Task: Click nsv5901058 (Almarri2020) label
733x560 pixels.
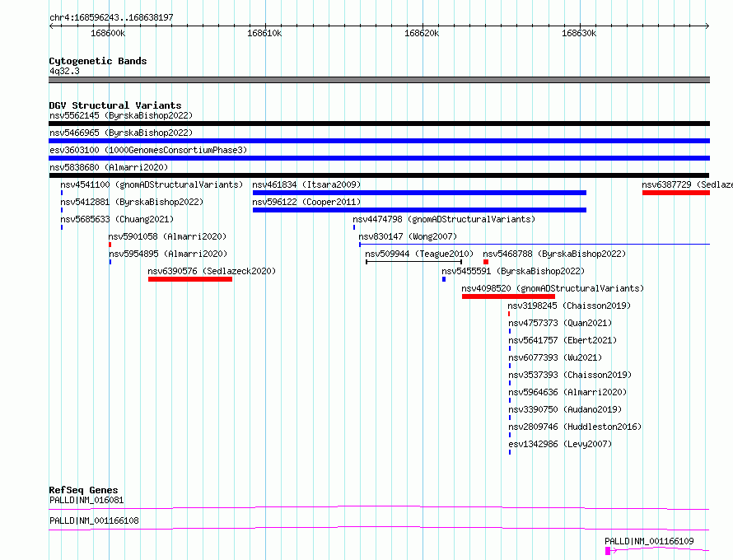Action: click(x=167, y=236)
